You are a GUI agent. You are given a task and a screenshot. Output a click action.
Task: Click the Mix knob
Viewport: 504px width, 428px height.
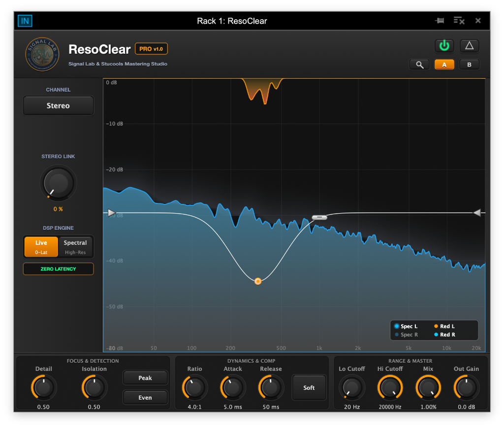click(x=428, y=388)
